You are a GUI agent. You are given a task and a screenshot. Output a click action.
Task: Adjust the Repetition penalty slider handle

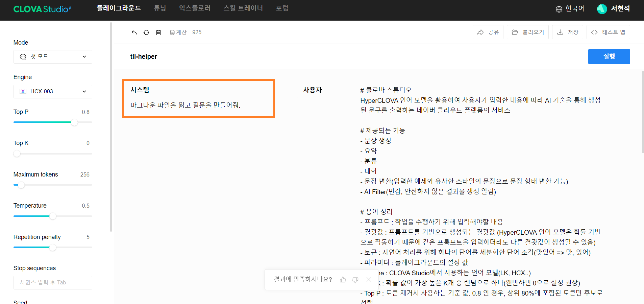[53, 248]
